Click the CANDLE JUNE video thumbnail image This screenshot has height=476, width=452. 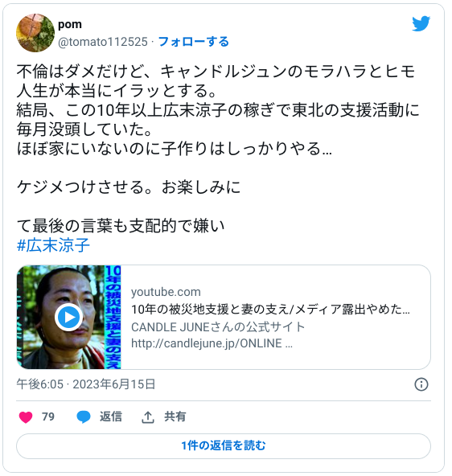tap(69, 317)
